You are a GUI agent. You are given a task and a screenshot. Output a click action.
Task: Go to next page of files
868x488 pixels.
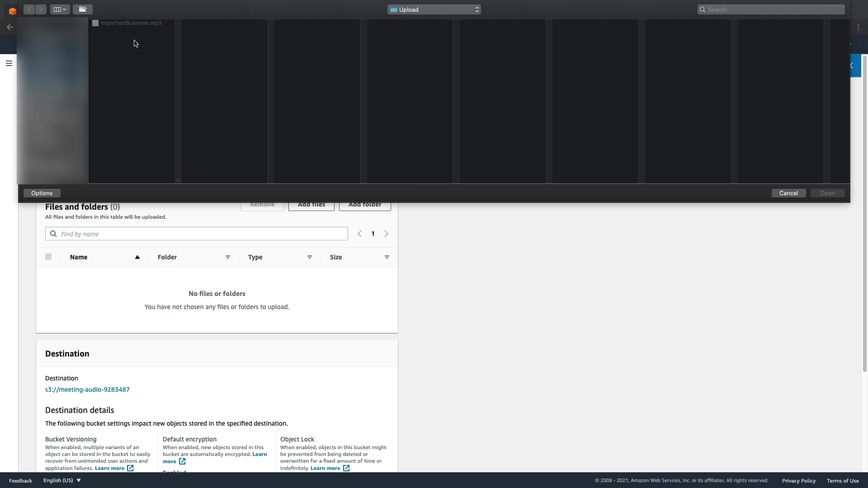pos(387,234)
